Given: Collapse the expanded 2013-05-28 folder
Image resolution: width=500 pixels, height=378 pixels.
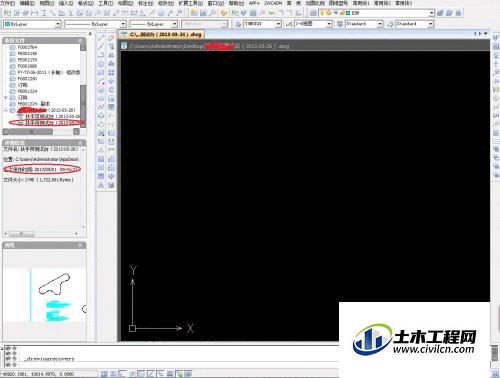Looking at the screenshot, I should click(x=5, y=110).
